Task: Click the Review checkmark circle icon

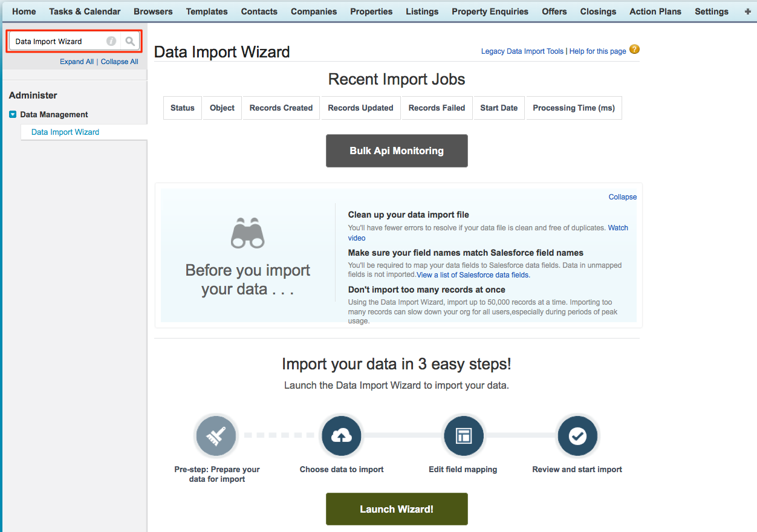Action: point(577,435)
